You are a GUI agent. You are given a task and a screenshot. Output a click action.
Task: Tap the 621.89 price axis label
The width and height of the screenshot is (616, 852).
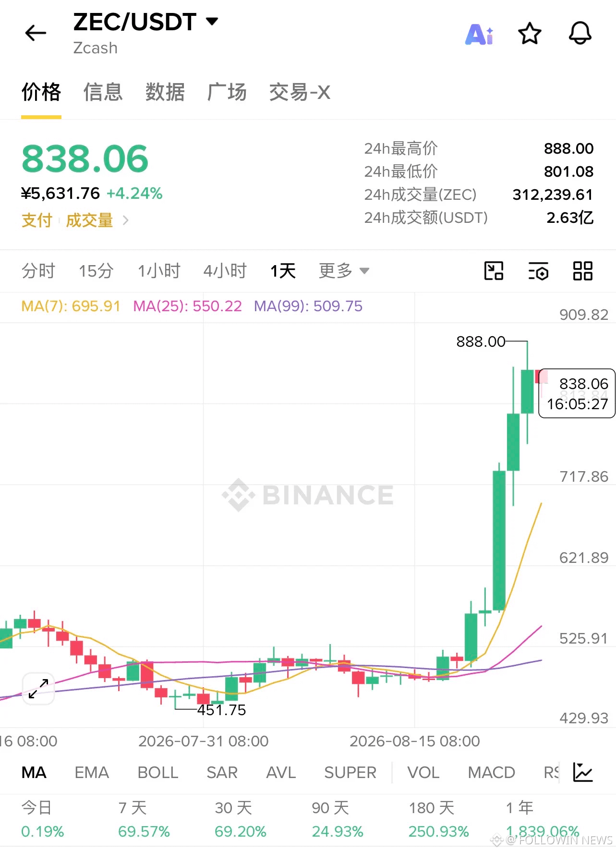pyautogui.click(x=584, y=558)
